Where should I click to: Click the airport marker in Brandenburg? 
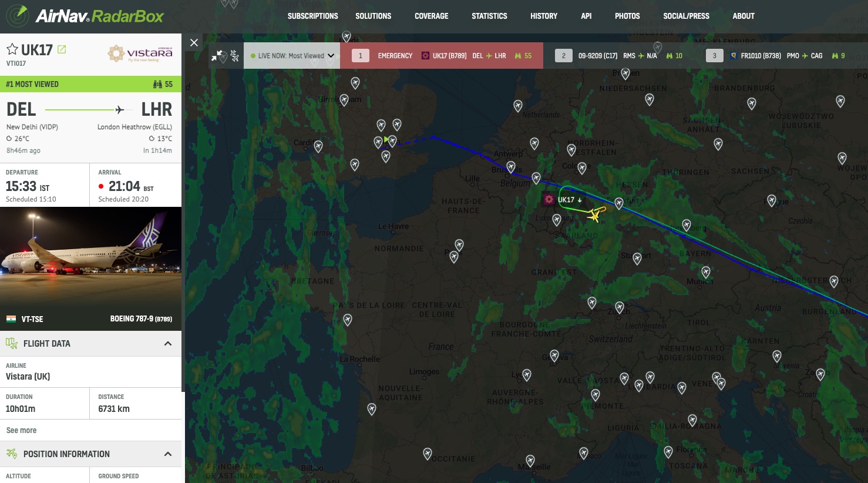tap(752, 103)
